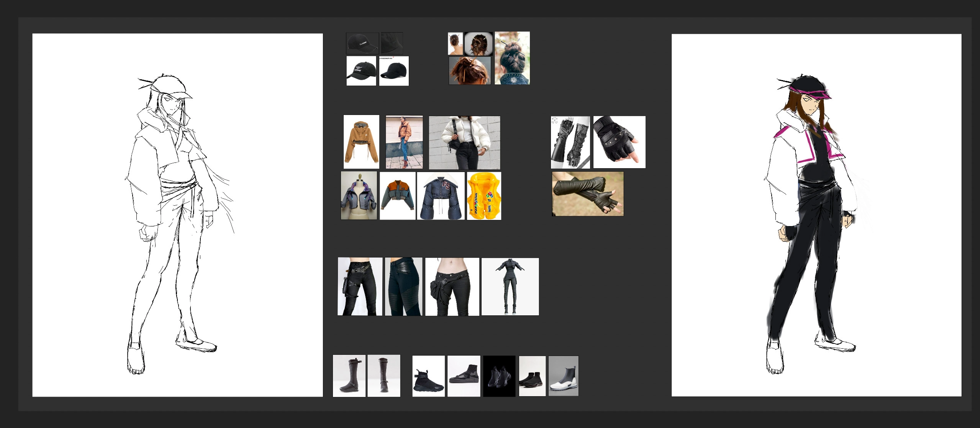
Task: Select the plain black baseball cap thumbnail
Action: click(394, 71)
